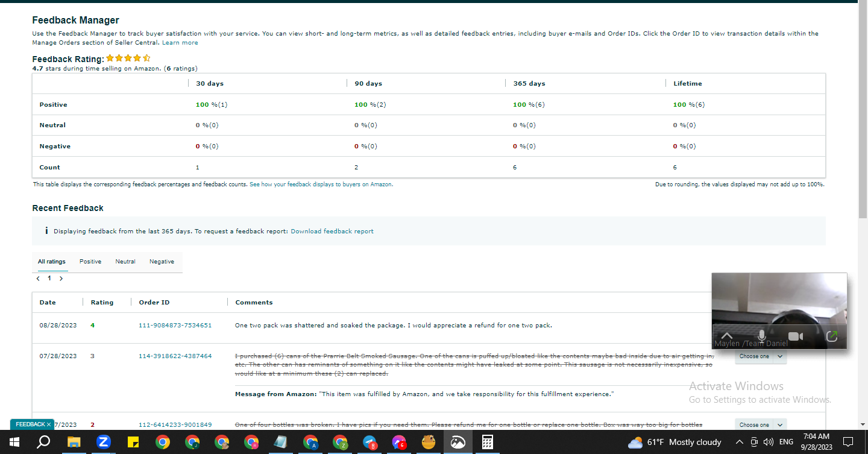
Task: Click the rating 4 for the 08/28/2023 feedback
Action: pyautogui.click(x=93, y=326)
